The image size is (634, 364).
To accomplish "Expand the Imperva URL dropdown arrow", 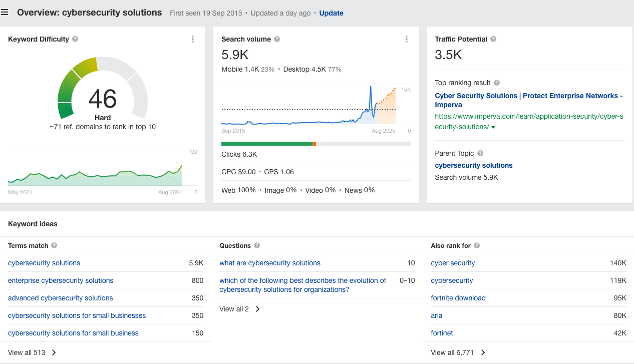I will coord(493,128).
